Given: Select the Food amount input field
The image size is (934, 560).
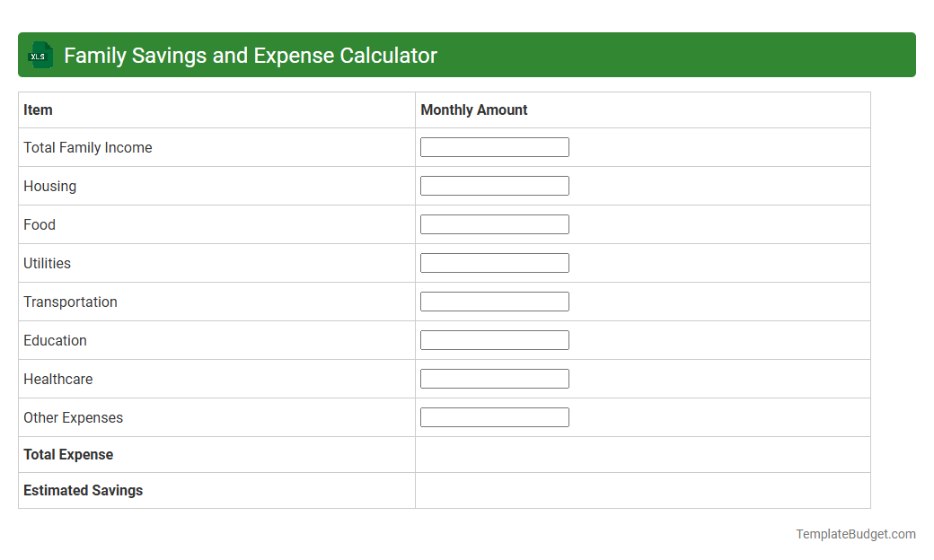Looking at the screenshot, I should point(494,223).
